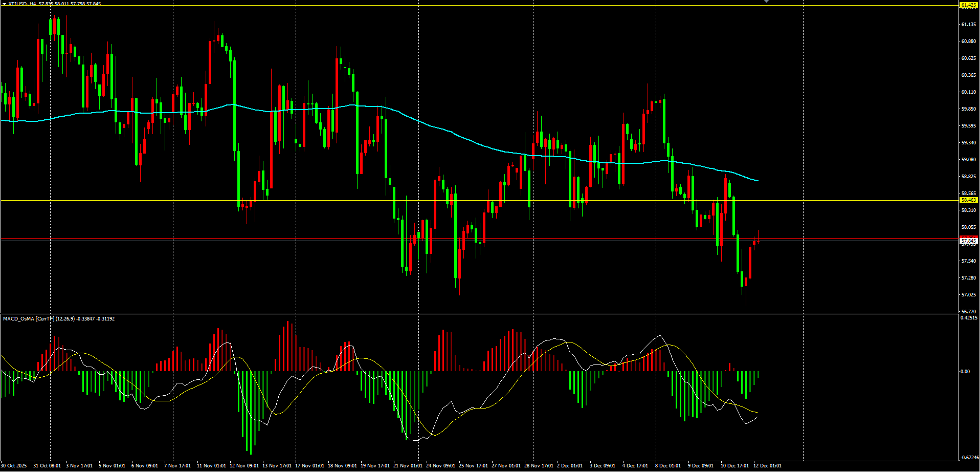Click the 12 Dec 01:01 date label
The height and width of the screenshot is (472, 980).
pos(767,466)
